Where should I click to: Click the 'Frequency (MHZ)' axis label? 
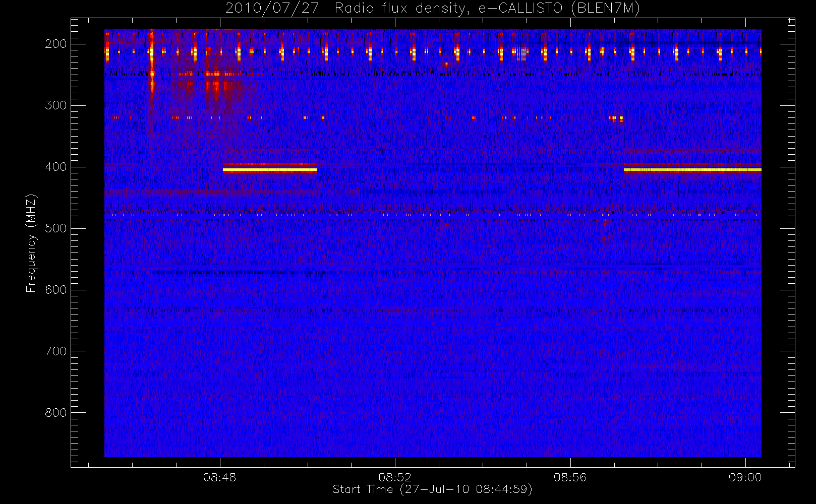coord(31,243)
